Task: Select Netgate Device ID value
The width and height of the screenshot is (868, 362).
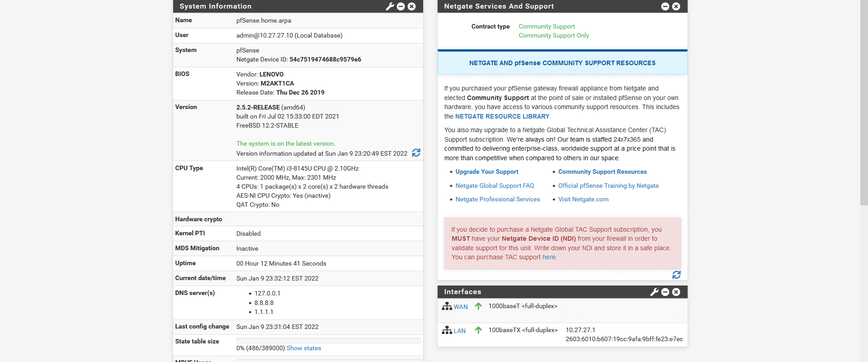Action: [x=325, y=59]
